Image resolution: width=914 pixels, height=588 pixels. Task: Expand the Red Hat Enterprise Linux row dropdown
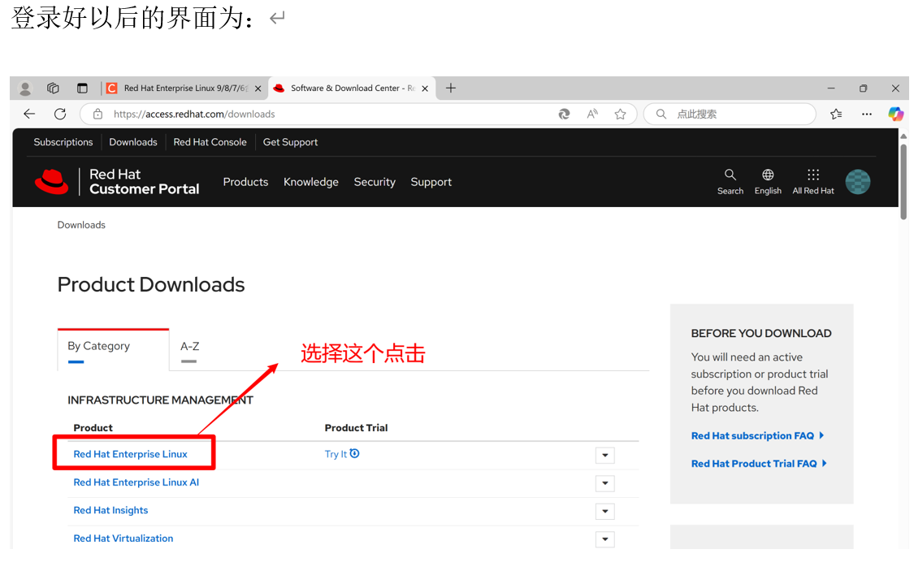tap(605, 455)
